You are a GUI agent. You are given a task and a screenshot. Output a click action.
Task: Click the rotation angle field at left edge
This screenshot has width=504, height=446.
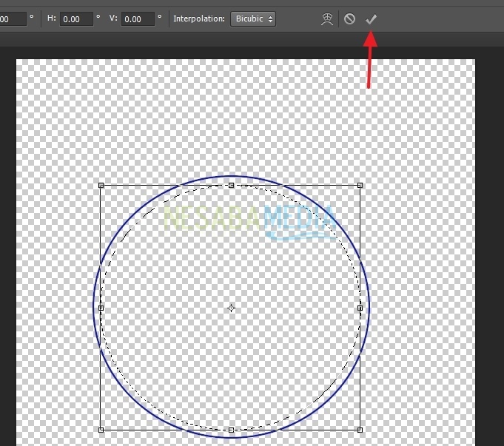[13, 19]
